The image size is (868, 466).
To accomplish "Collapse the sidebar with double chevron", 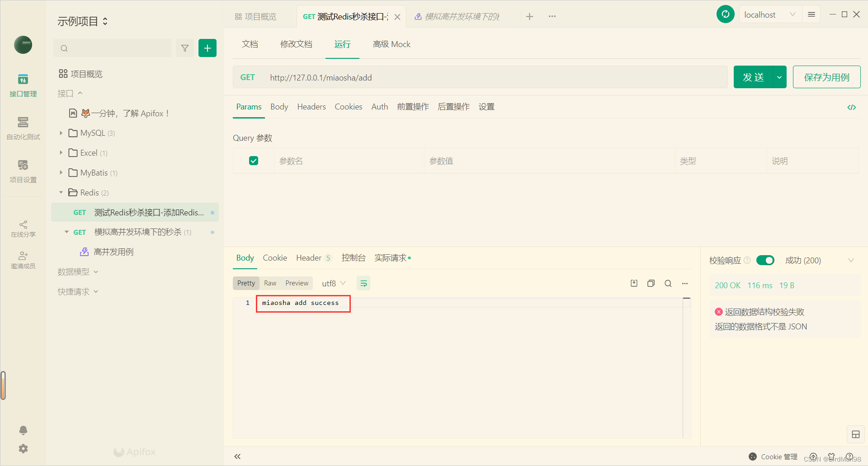I will (237, 456).
